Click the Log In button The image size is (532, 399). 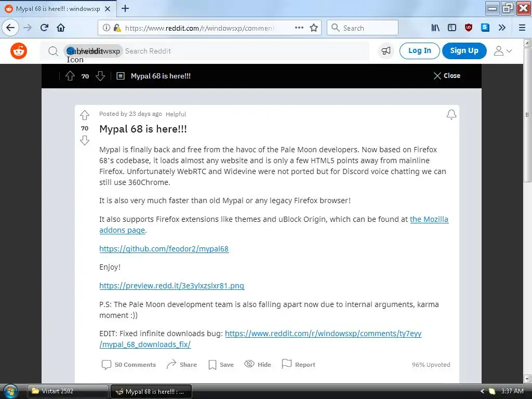point(420,51)
